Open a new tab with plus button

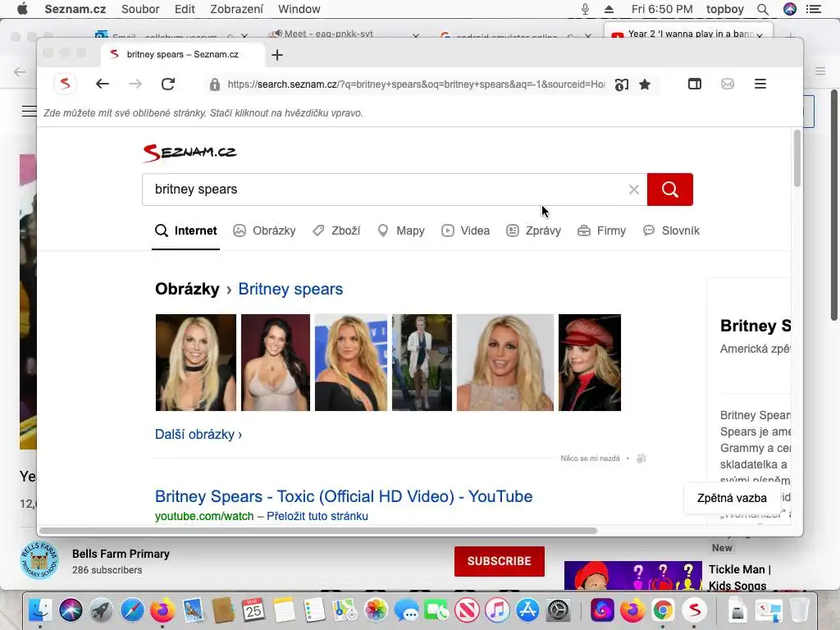pyautogui.click(x=277, y=55)
